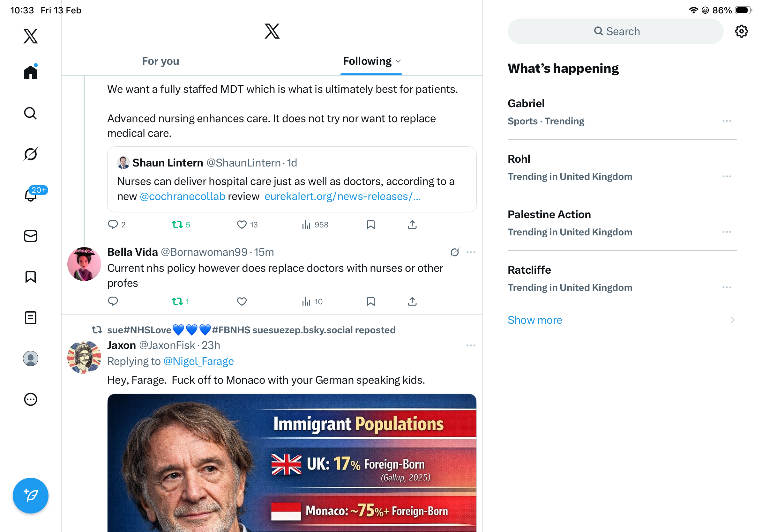Undo repost on the 958-view post
This screenshot has height=532, width=762.
[177, 225]
